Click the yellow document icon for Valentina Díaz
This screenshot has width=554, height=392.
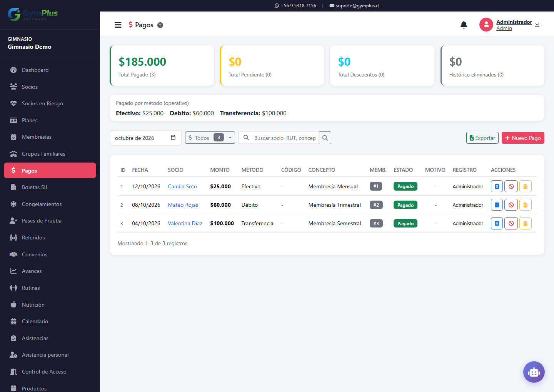click(526, 223)
